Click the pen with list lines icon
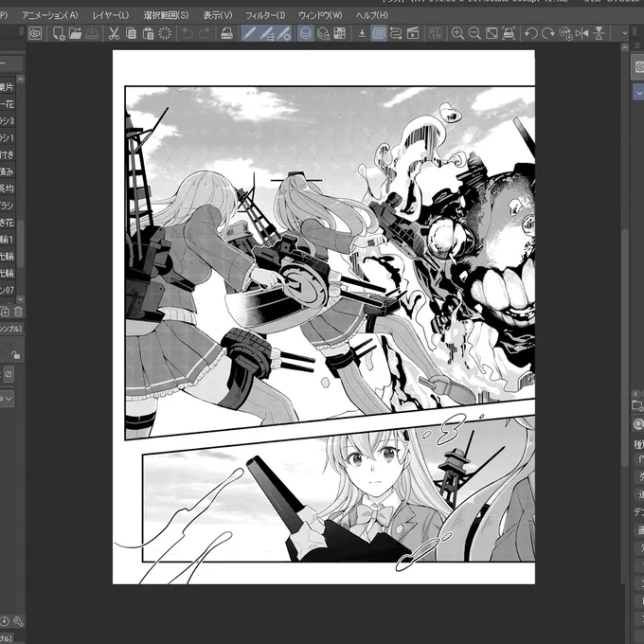Image resolution: width=644 pixels, height=644 pixels. (266, 33)
